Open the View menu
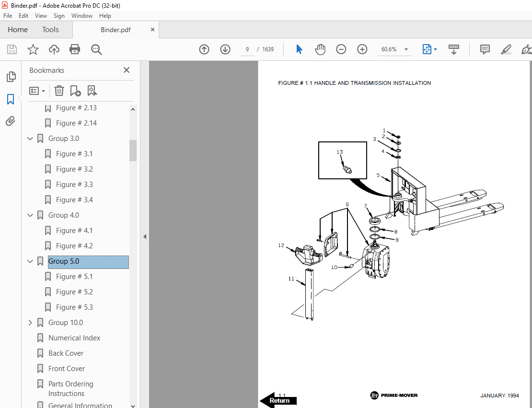 41,15
